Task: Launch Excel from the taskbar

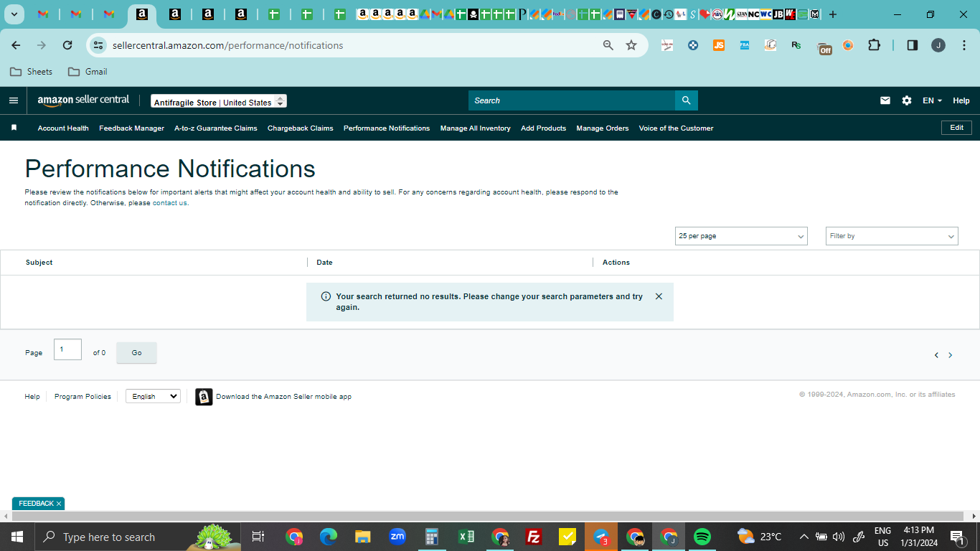Action: click(466, 537)
